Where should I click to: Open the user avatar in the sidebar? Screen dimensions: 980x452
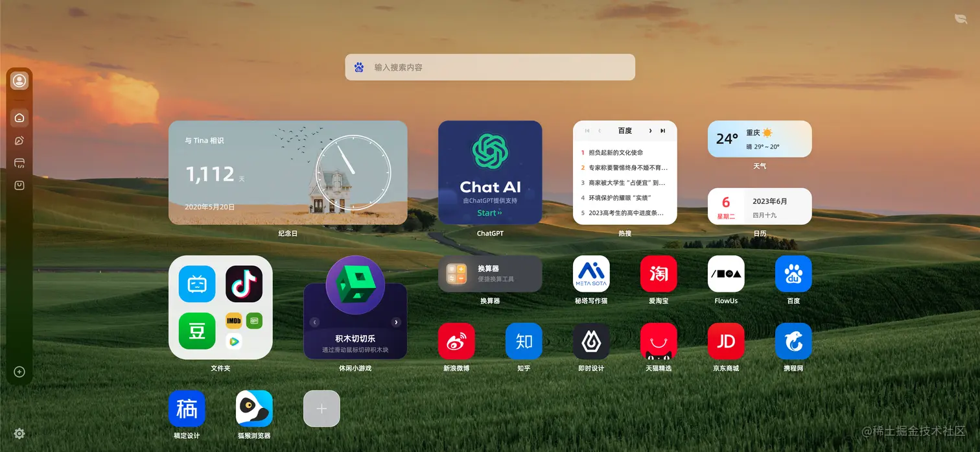tap(19, 81)
